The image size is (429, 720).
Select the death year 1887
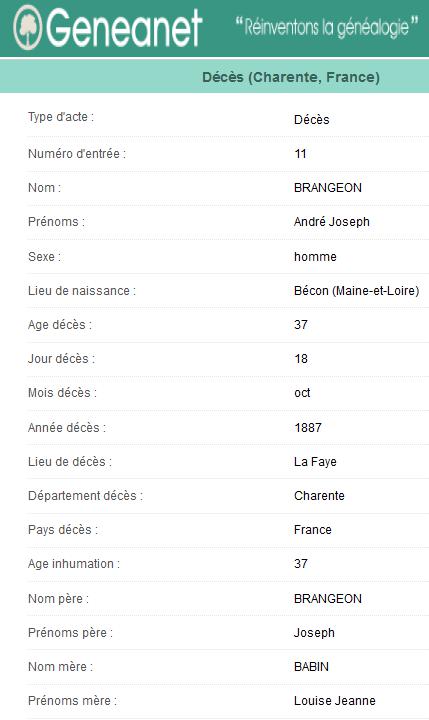tap(308, 428)
